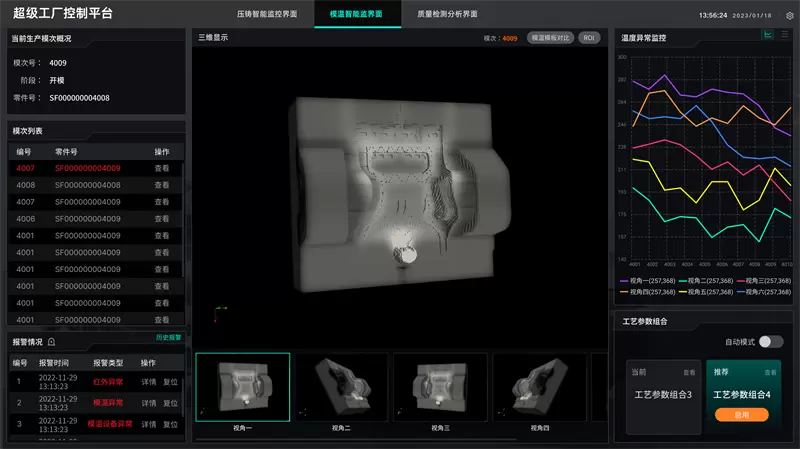The height and width of the screenshot is (449, 800).
Task: Open 历史报警 link
Action: click(168, 338)
